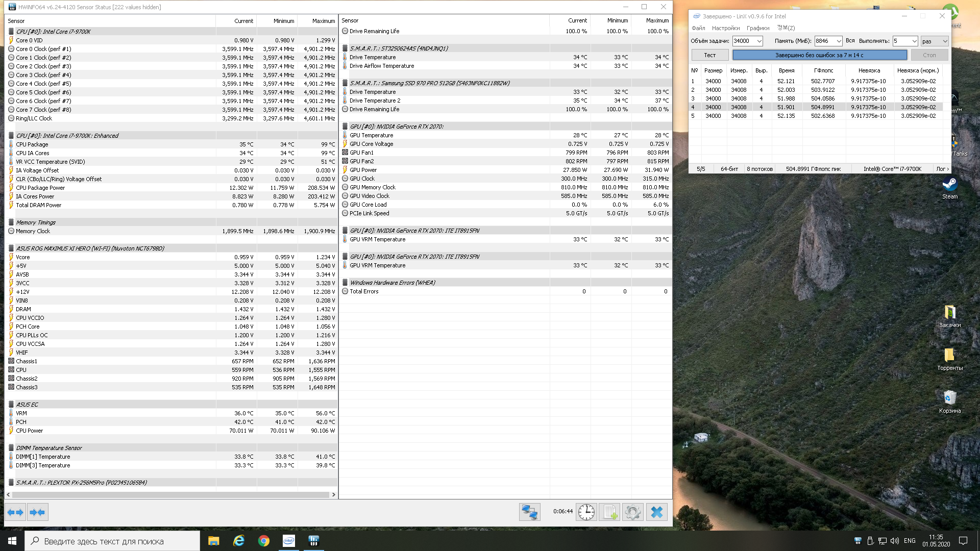
Task: Select the 'Total Errors' WHEA row
Action: [505, 291]
